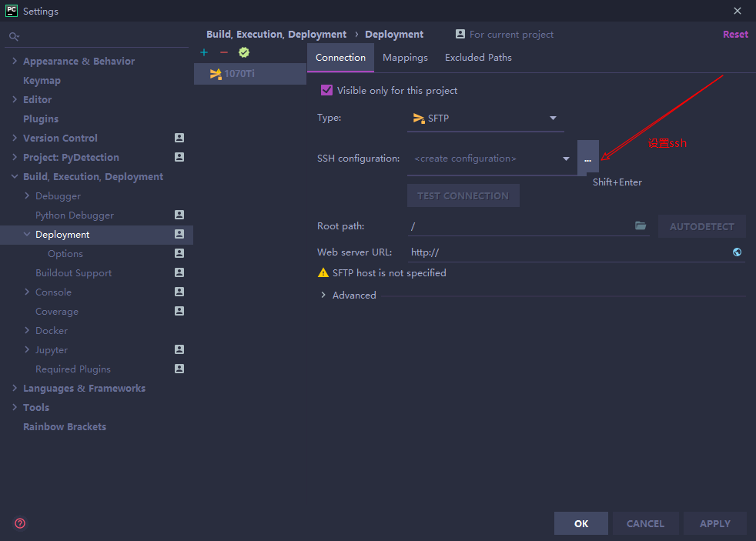The height and width of the screenshot is (541, 756).
Task: Select Plugins in settings tree
Action: (41, 119)
